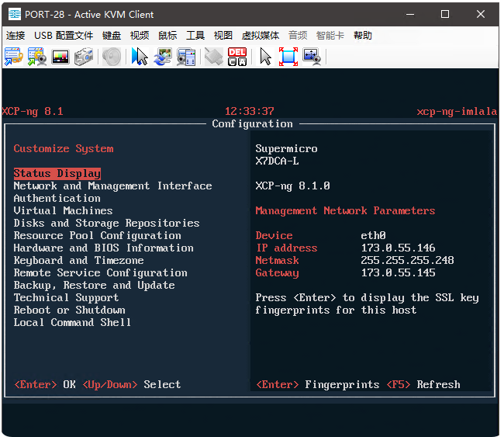Select Keyboard and Timezone

79,260
